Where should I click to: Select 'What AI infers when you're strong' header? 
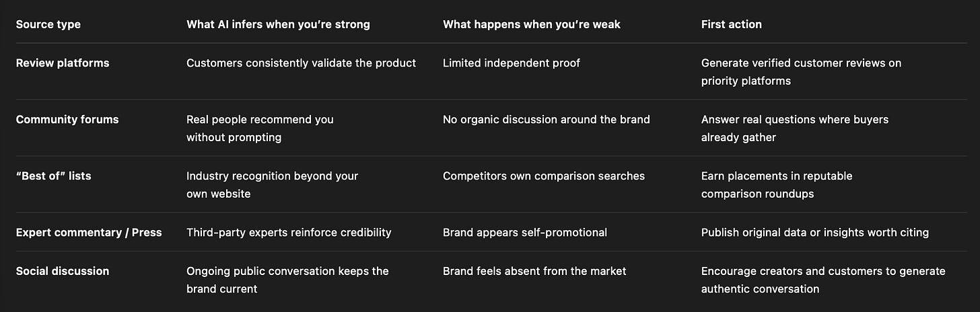(278, 24)
